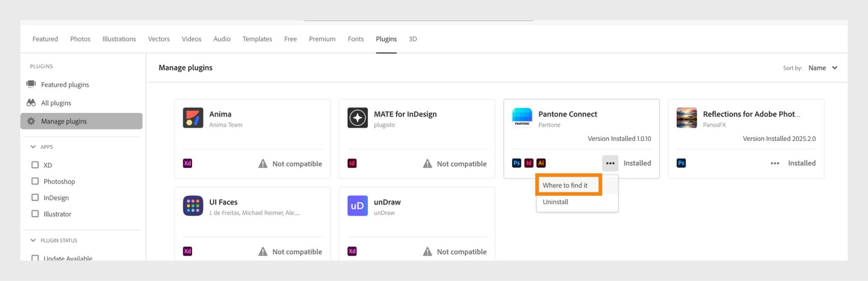Viewport: 868px width, 281px height.
Task: Choose Uninstall from the plugin menu
Action: (556, 202)
